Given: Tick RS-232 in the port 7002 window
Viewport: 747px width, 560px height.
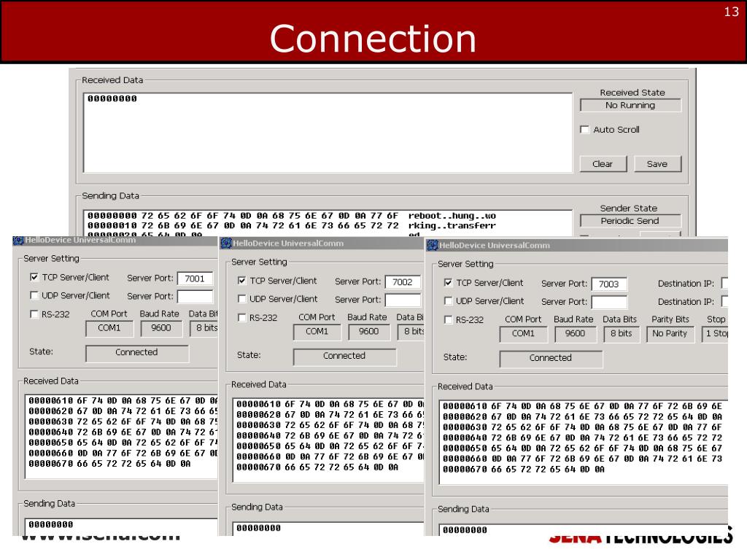Looking at the screenshot, I should point(242,318).
